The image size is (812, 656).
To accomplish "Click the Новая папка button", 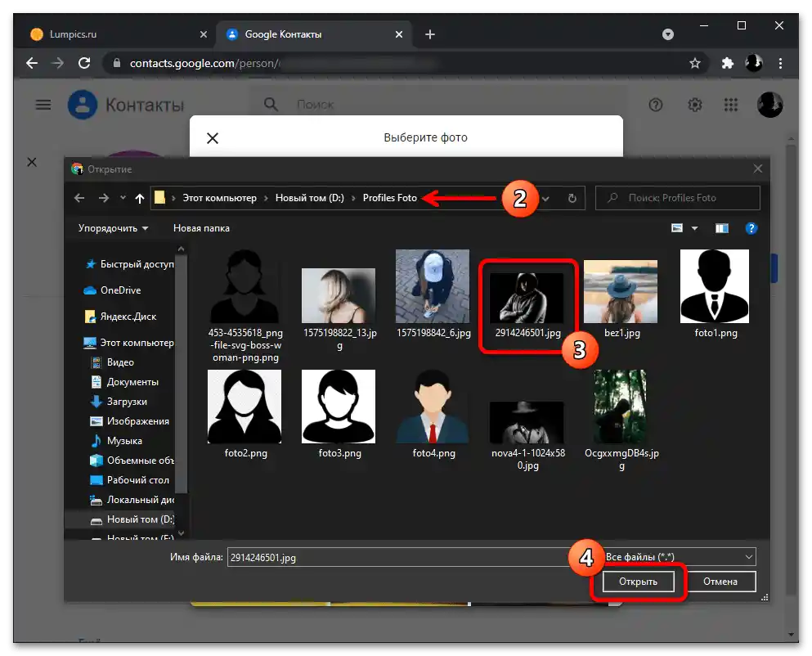I will [x=201, y=228].
